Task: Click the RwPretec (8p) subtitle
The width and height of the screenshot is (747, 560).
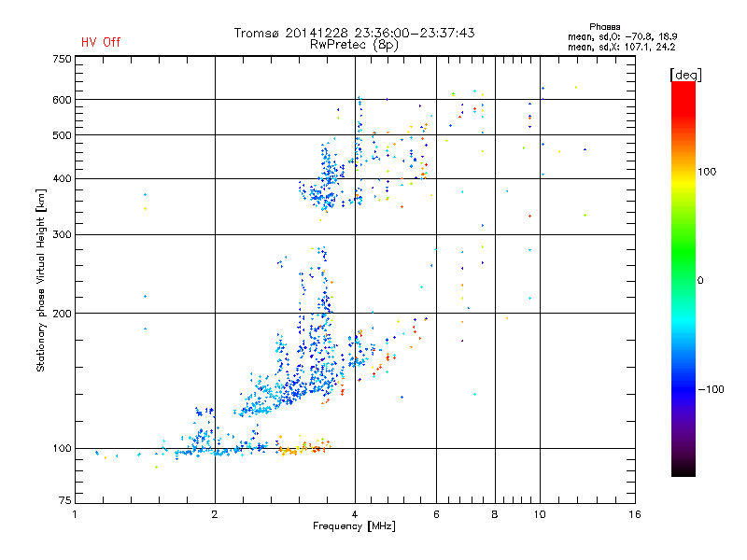Action: click(354, 45)
